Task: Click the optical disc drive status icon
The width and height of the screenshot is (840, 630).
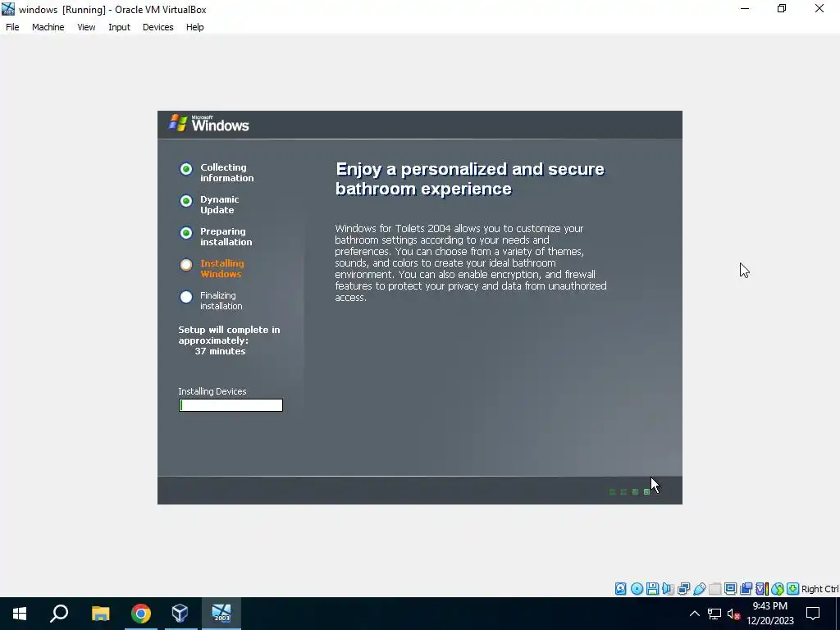Action: (x=637, y=589)
